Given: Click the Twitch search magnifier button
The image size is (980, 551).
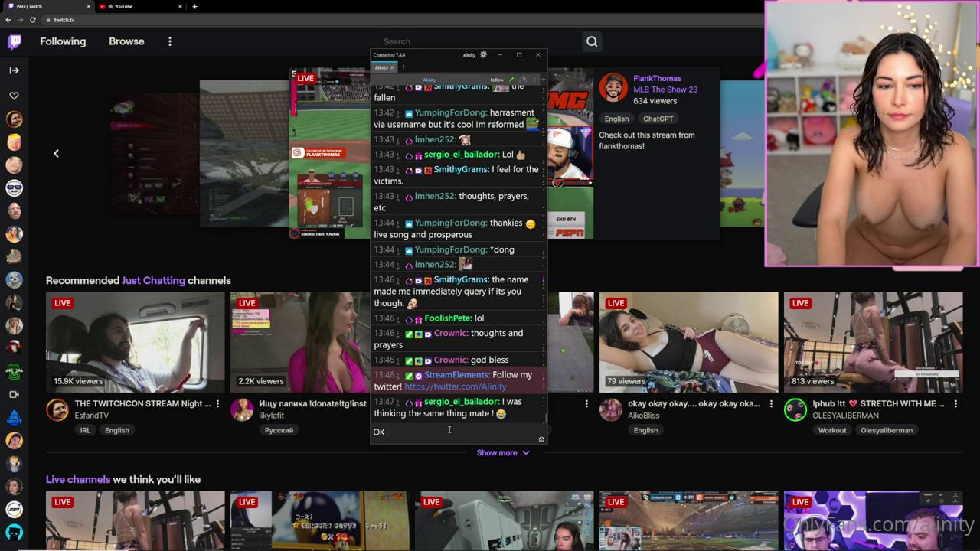Looking at the screenshot, I should pos(592,41).
